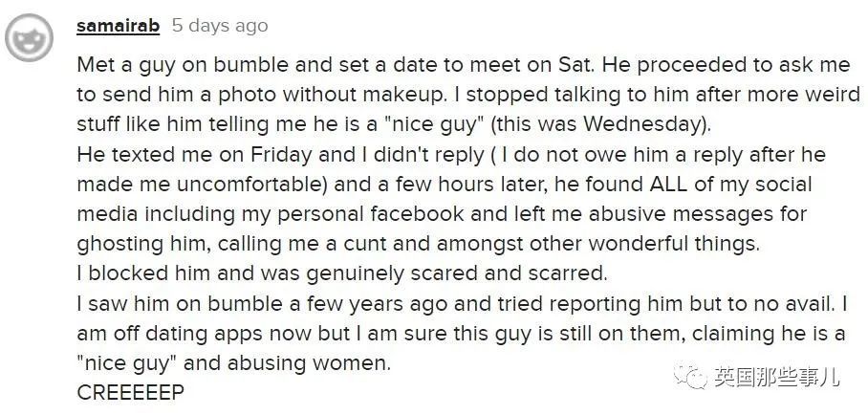Click the phrase 'photo without makeup'

332,95
